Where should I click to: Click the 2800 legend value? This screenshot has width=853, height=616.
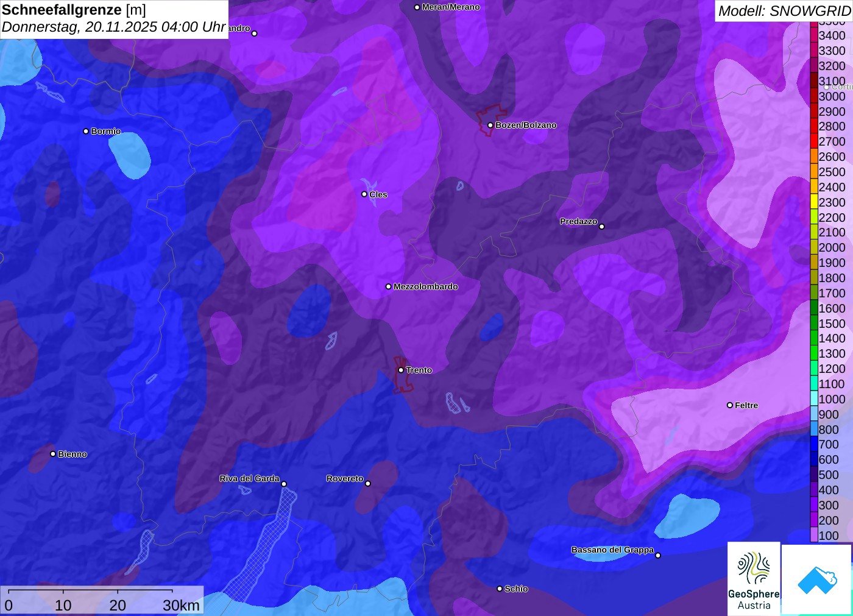click(832, 126)
